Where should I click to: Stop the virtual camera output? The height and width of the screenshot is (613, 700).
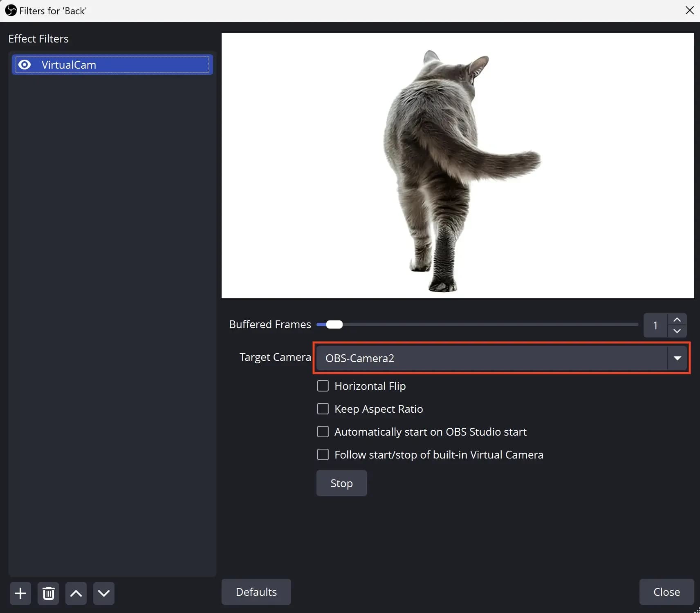[341, 483]
